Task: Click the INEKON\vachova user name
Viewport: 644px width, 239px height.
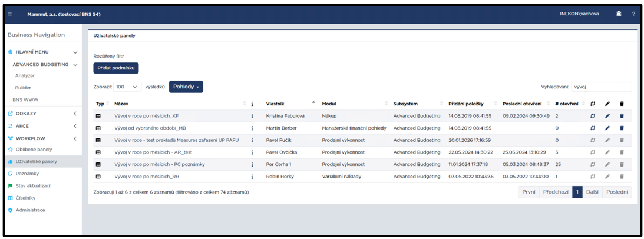Action: [x=579, y=14]
